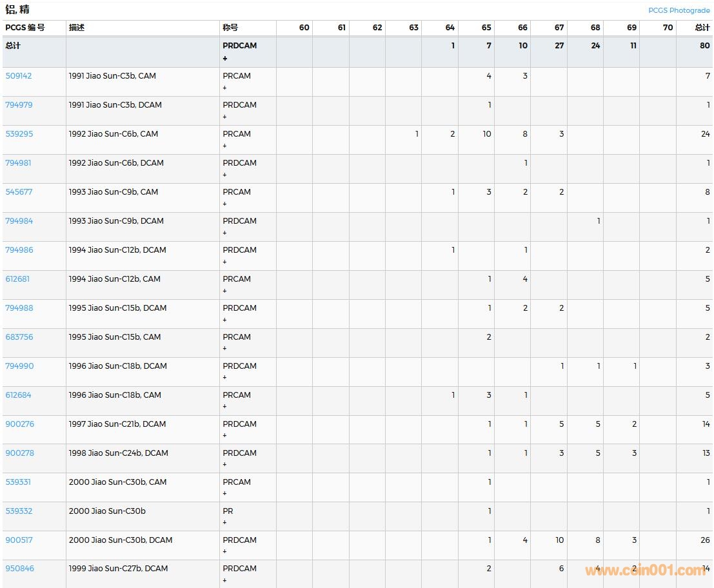
Task: Expand the plus sign in the 总计 totals row
Action: [225, 59]
